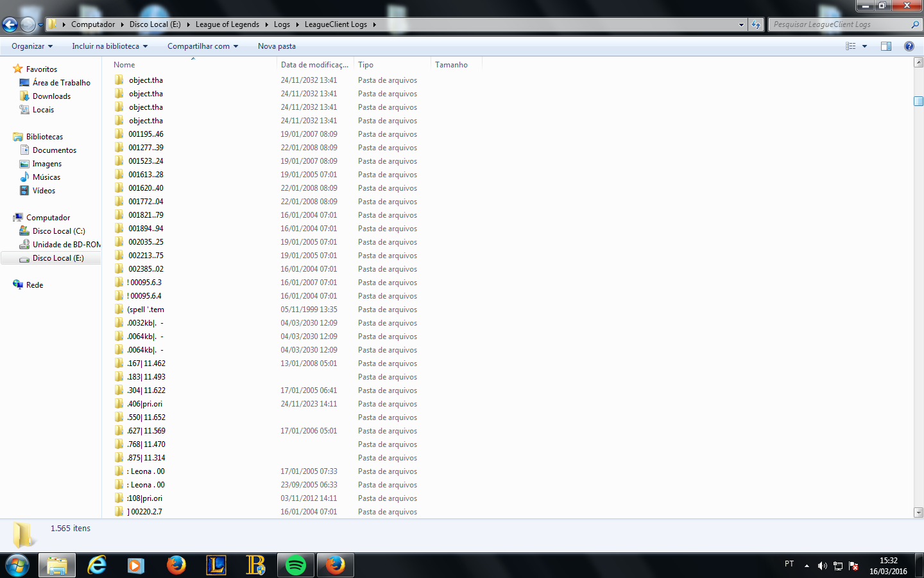Image resolution: width=924 pixels, height=578 pixels.
Task: Open Músicas library
Action: click(46, 177)
